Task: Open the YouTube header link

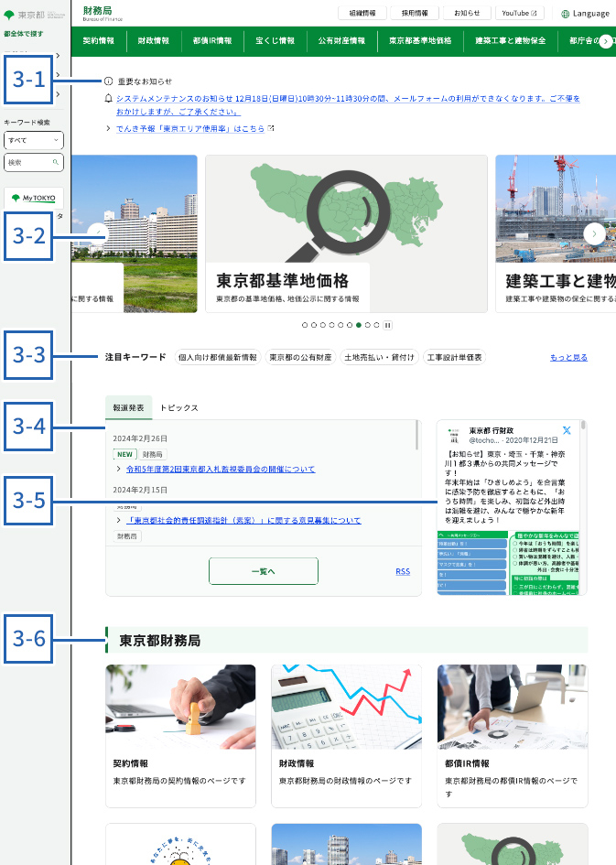Action: pyautogui.click(x=520, y=13)
